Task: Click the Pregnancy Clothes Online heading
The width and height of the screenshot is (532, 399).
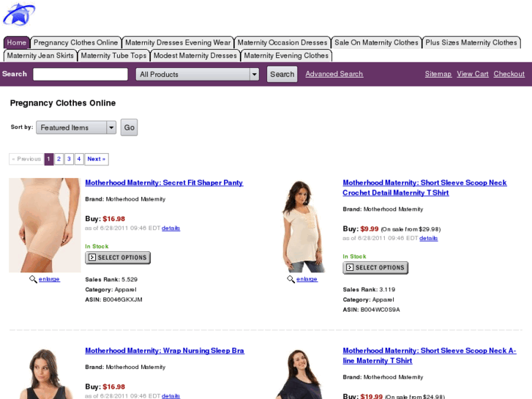Action: [63, 103]
